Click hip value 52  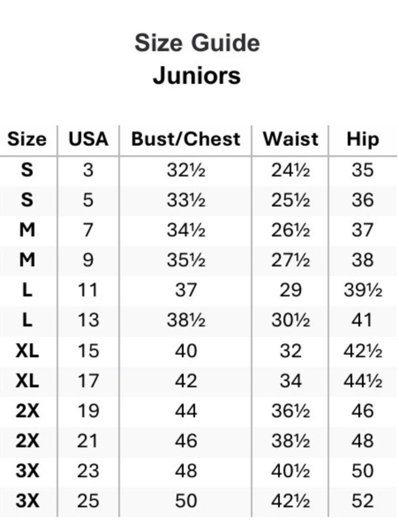tap(362, 501)
